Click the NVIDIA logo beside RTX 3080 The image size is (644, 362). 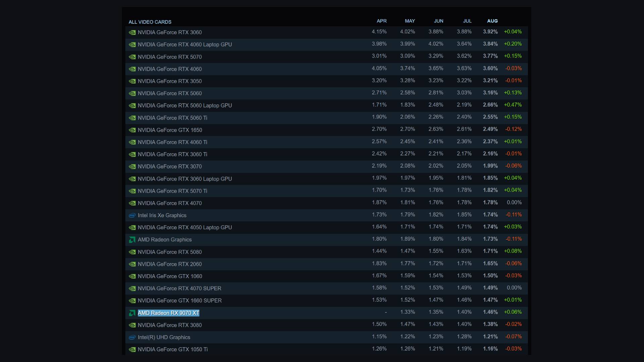(x=132, y=325)
